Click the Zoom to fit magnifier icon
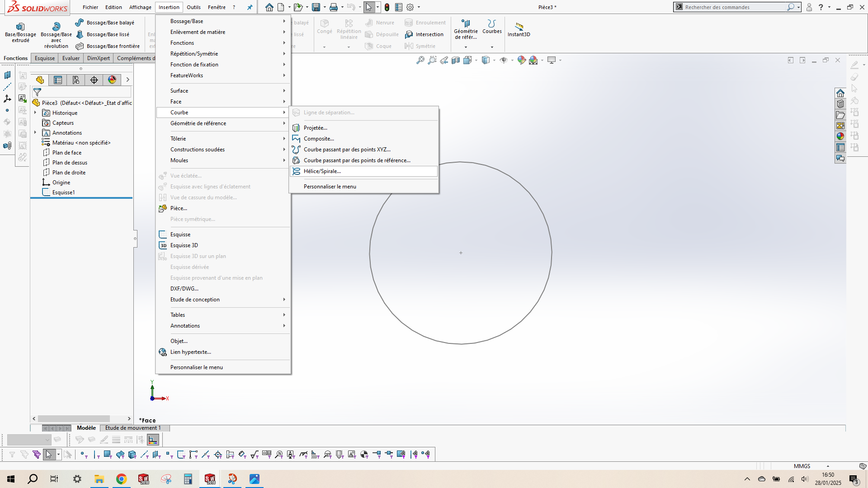Viewport: 868px width, 488px height. [x=420, y=60]
